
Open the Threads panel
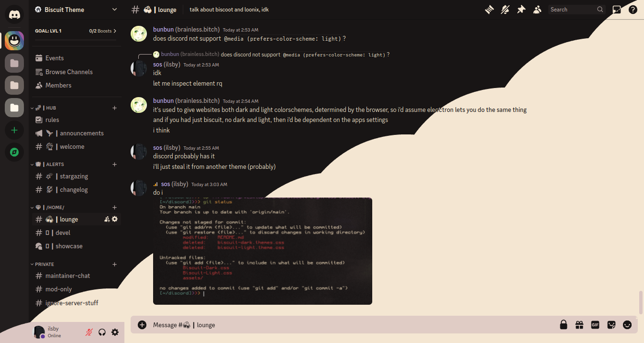[489, 10]
